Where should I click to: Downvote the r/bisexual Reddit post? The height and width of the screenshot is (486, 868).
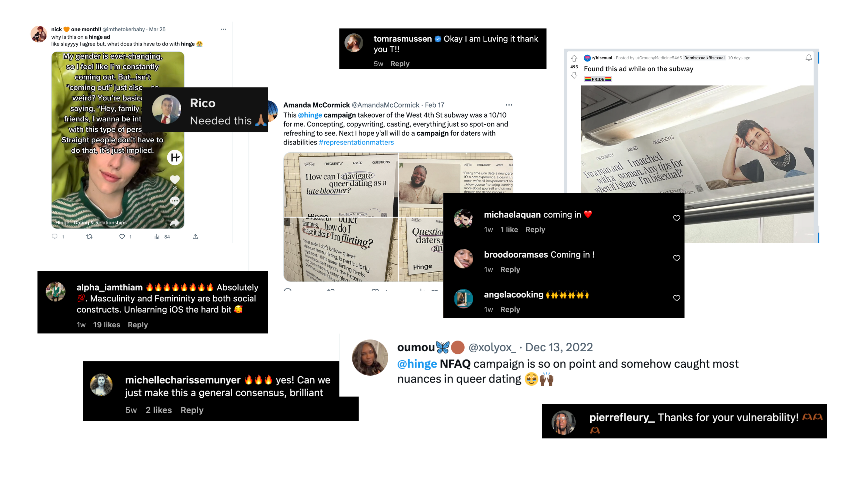tap(574, 75)
